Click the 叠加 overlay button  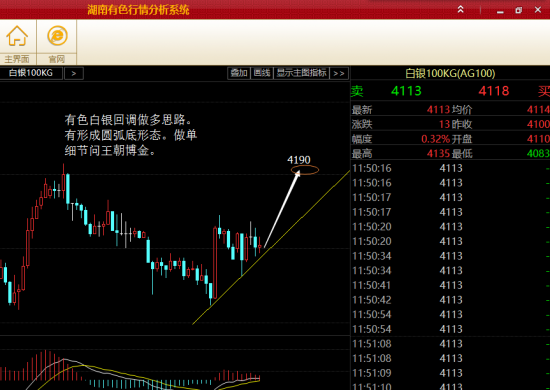click(x=239, y=73)
